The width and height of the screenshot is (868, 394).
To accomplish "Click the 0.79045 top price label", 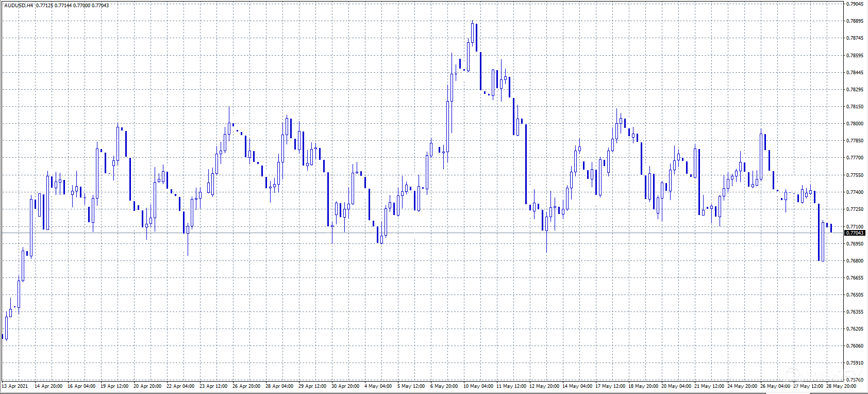I will [855, 4].
